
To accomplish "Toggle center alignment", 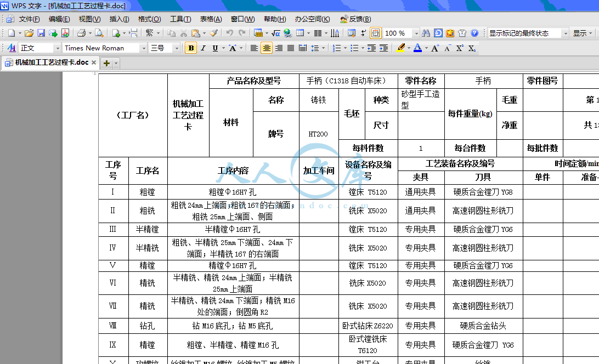I will pyautogui.click(x=266, y=48).
